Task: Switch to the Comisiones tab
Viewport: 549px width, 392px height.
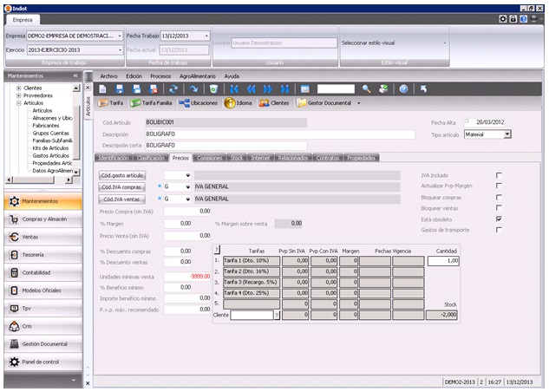Action: 209,158
